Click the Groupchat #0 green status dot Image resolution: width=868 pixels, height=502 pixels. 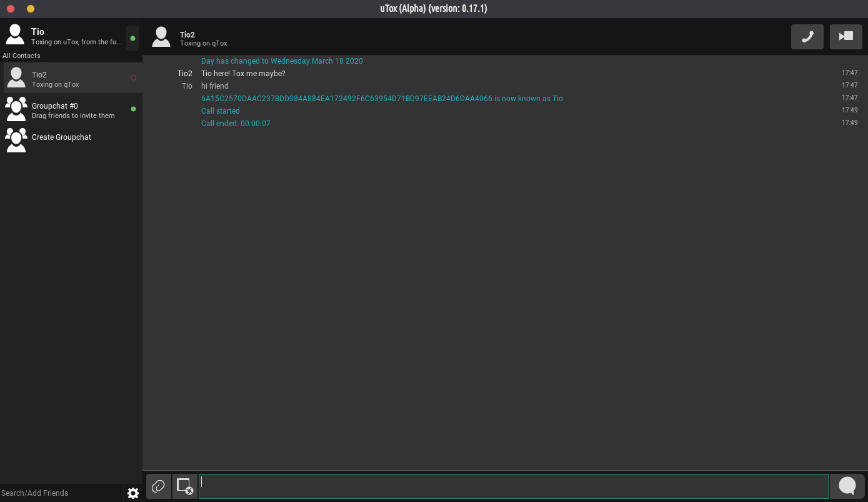pyautogui.click(x=133, y=109)
